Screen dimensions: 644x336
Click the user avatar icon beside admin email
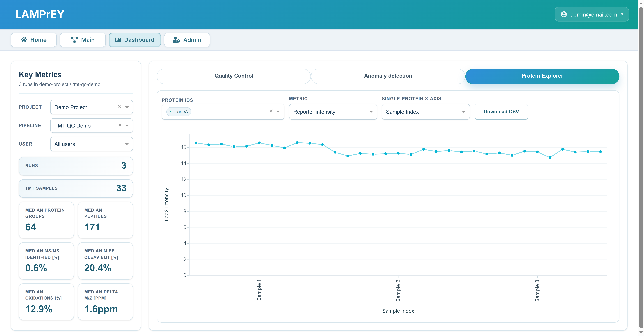coord(564,14)
